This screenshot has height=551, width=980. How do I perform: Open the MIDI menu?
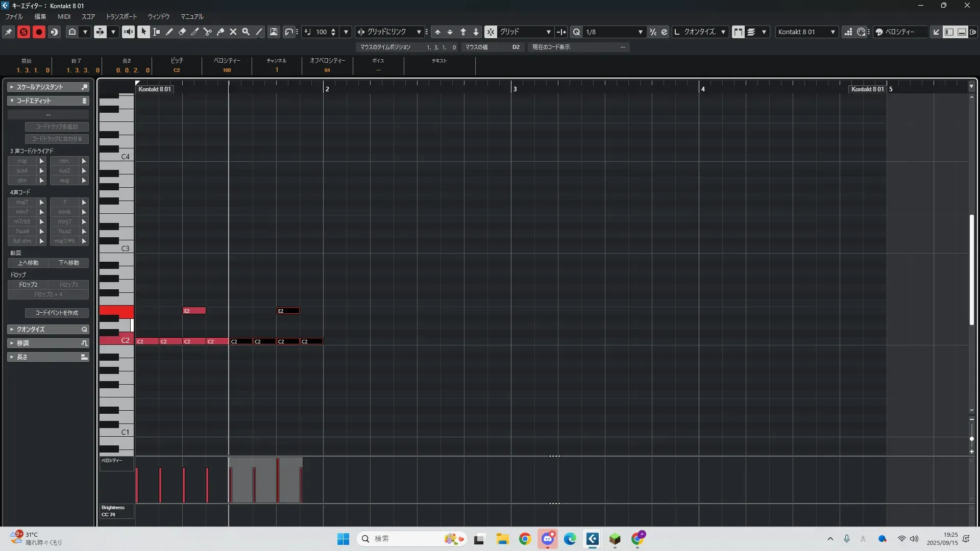coord(64,16)
